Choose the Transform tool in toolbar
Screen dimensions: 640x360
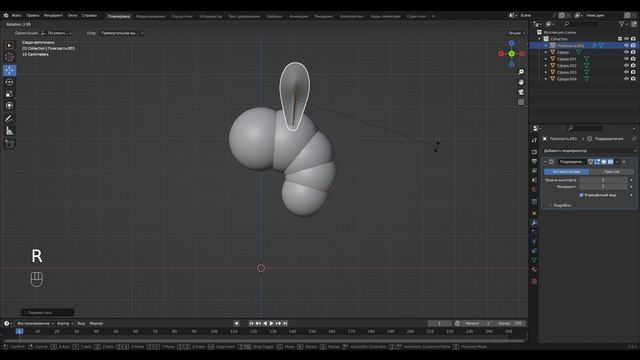tap(9, 106)
